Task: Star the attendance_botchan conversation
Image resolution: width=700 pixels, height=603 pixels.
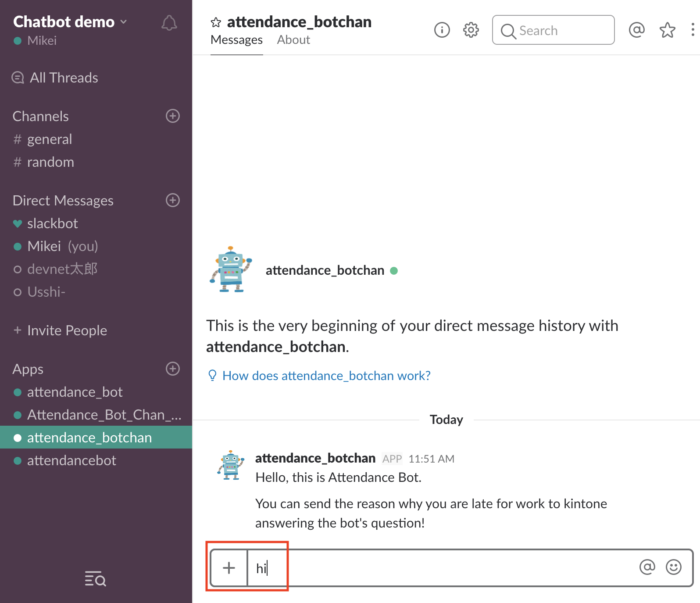Action: pos(216,22)
